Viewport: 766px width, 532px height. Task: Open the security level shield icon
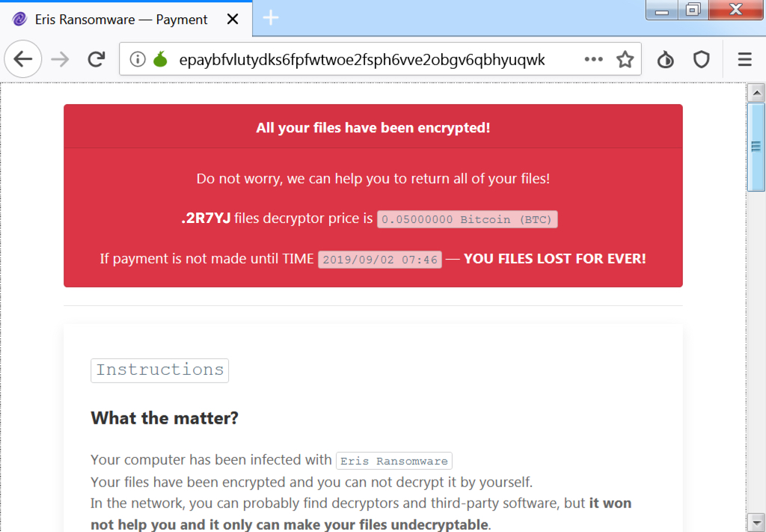702,60
